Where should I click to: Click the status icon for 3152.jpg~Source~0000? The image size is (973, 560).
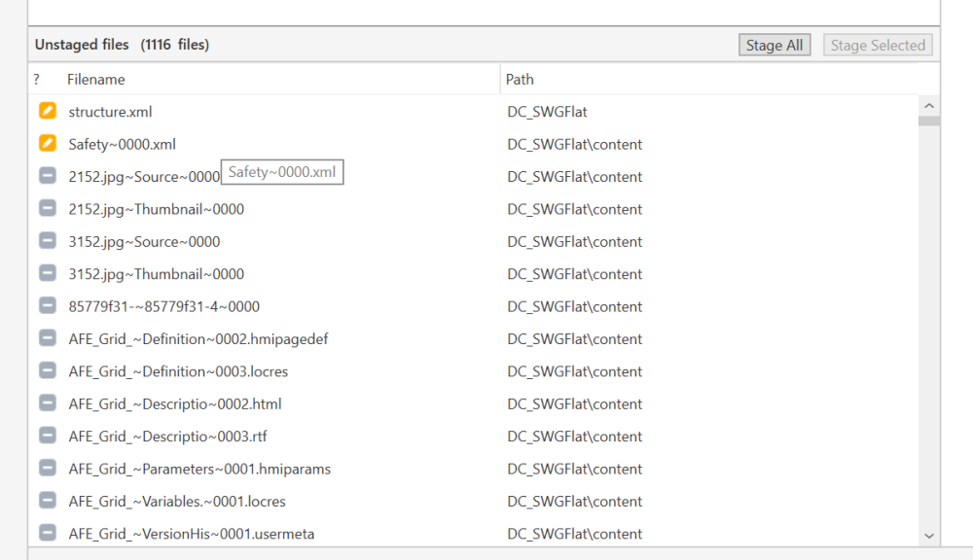point(48,241)
